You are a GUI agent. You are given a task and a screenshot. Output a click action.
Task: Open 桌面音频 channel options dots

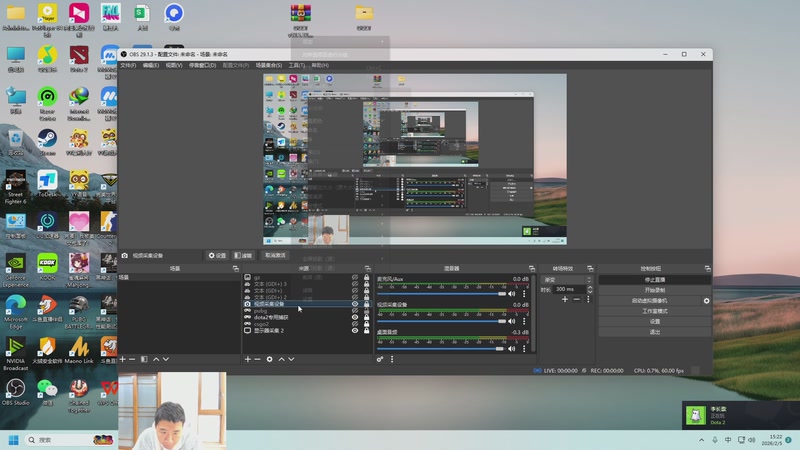point(524,349)
